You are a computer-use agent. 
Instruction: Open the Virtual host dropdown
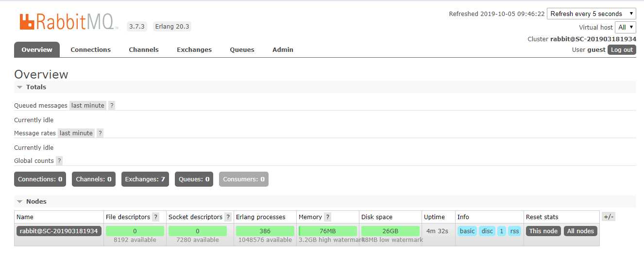pos(626,27)
